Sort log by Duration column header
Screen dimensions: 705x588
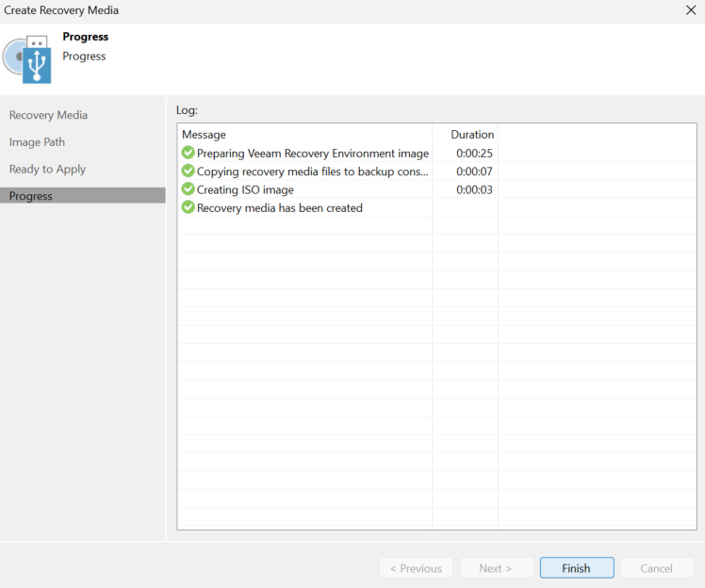click(x=466, y=135)
